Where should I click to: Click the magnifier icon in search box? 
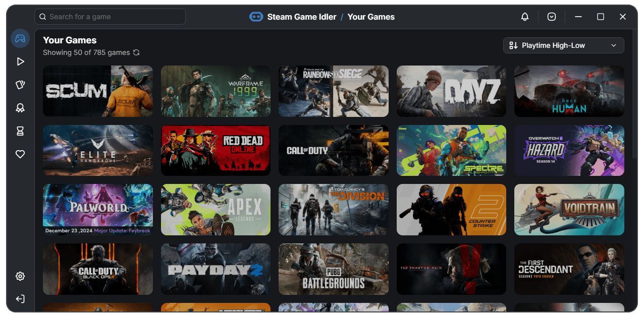coord(43,17)
